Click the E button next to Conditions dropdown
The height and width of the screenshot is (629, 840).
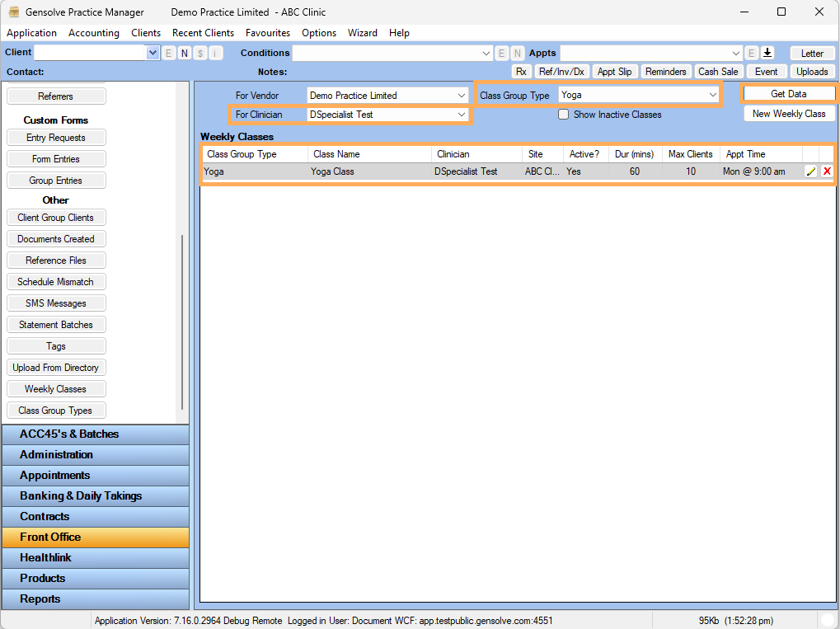[x=501, y=53]
